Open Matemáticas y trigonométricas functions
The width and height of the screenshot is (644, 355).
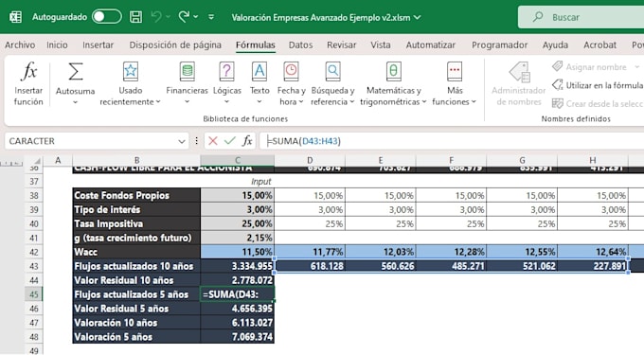tap(393, 83)
